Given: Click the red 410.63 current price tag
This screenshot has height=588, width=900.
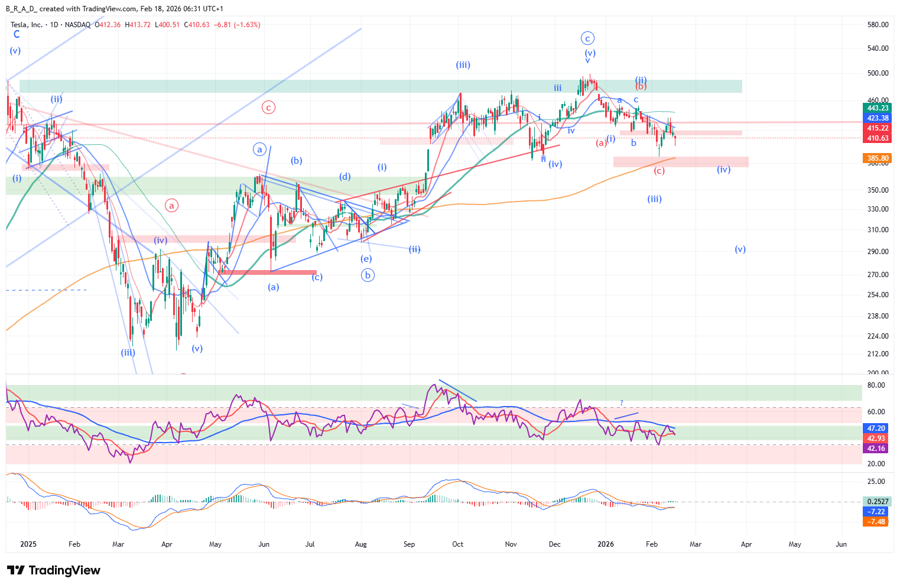Looking at the screenshot, I should point(877,138).
